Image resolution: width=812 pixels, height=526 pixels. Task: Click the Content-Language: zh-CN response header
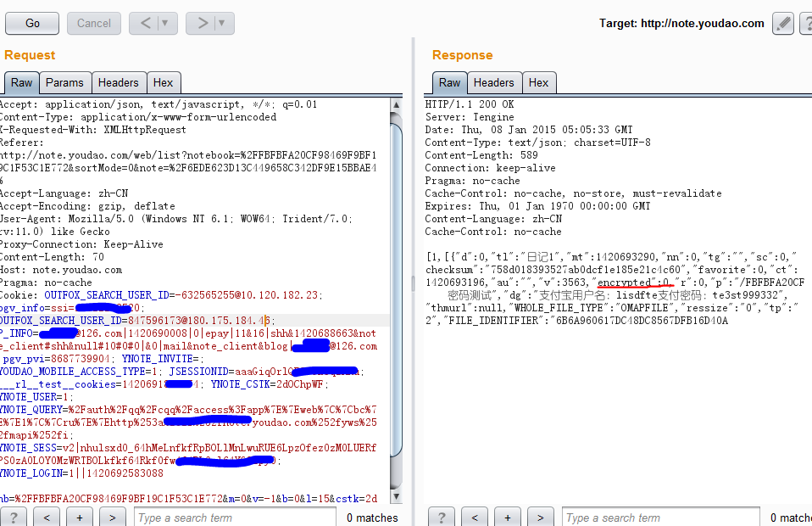pos(493,219)
